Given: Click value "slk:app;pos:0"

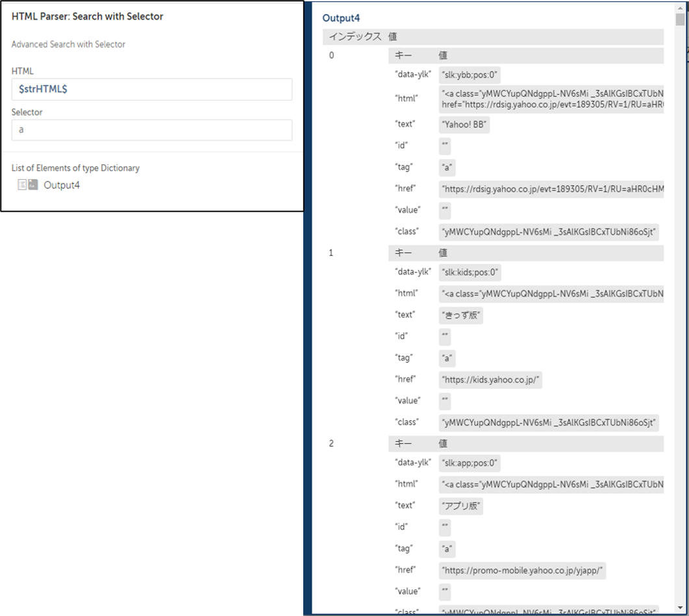Looking at the screenshot, I should pos(470,463).
